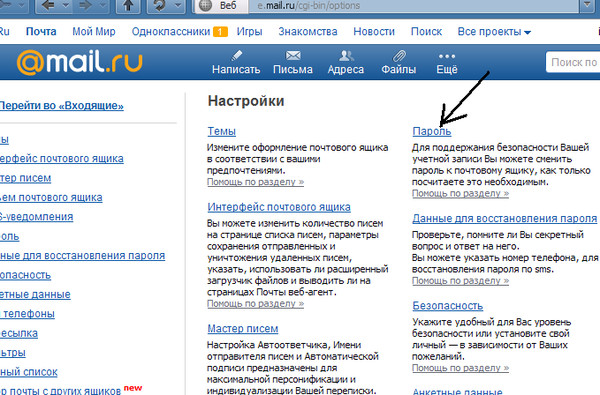Open the Почта portal tab

pos(41,32)
